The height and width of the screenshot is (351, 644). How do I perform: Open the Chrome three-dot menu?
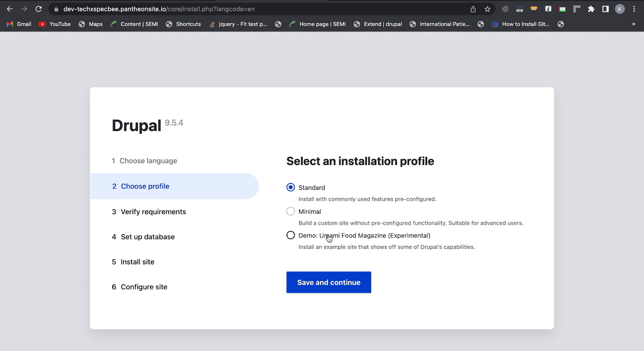pyautogui.click(x=634, y=9)
